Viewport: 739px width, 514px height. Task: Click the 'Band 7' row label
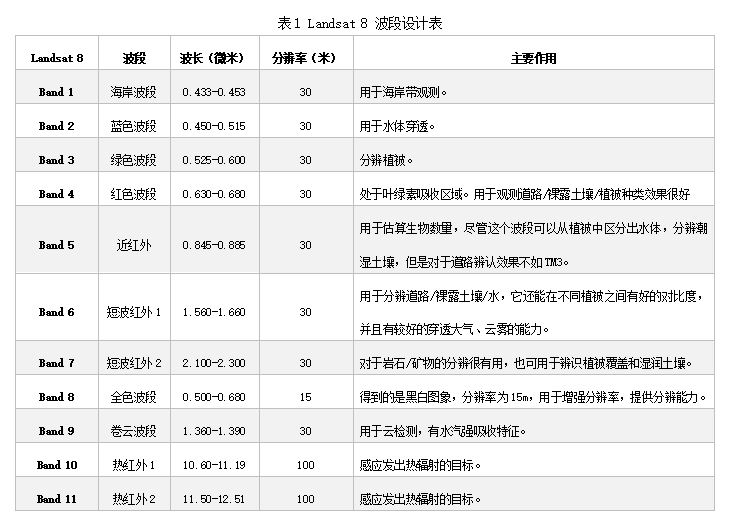click(56, 363)
